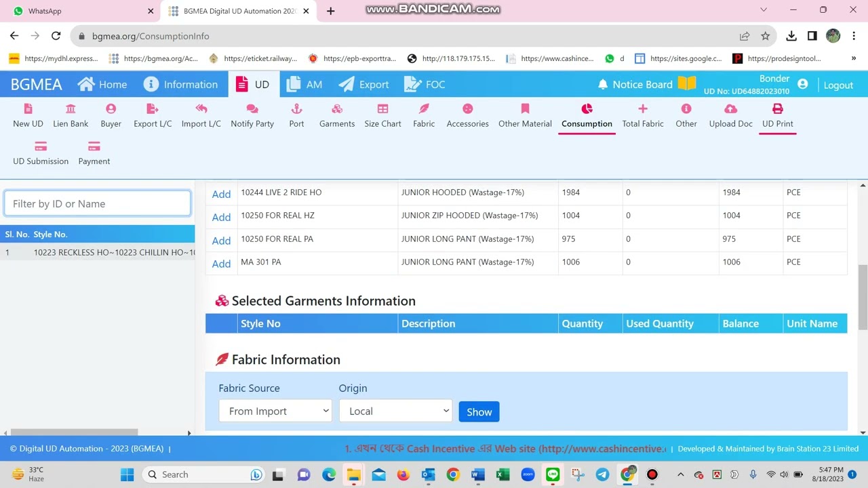Reload the BGMEA page
The width and height of the screenshot is (868, 488).
[56, 36]
